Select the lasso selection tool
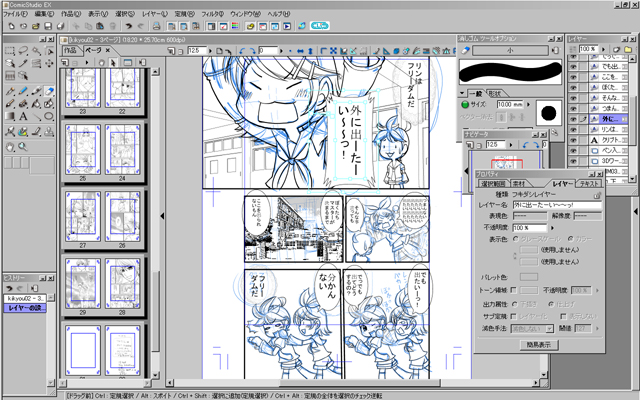 coord(23,51)
